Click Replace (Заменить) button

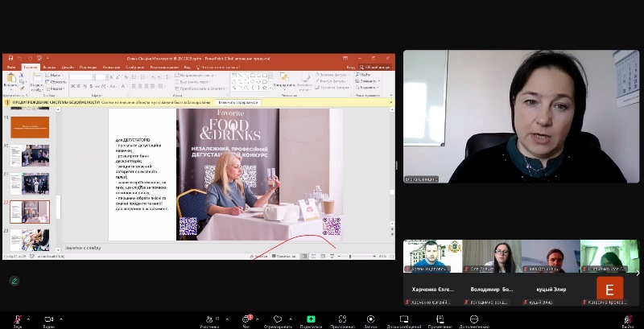(368, 81)
